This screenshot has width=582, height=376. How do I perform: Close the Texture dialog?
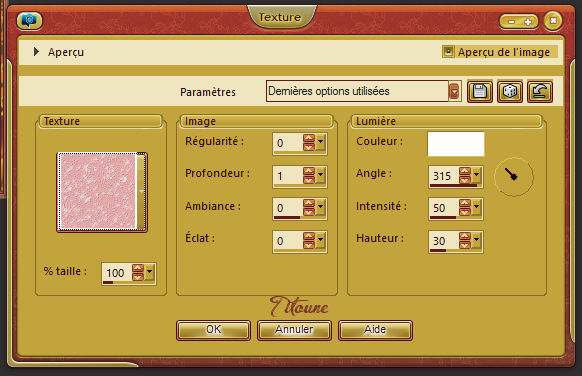point(553,21)
